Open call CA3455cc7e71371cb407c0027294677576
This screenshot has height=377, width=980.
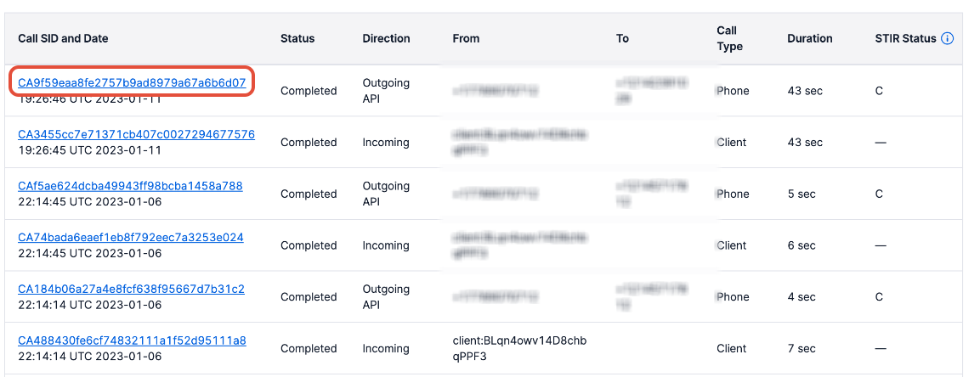136,135
